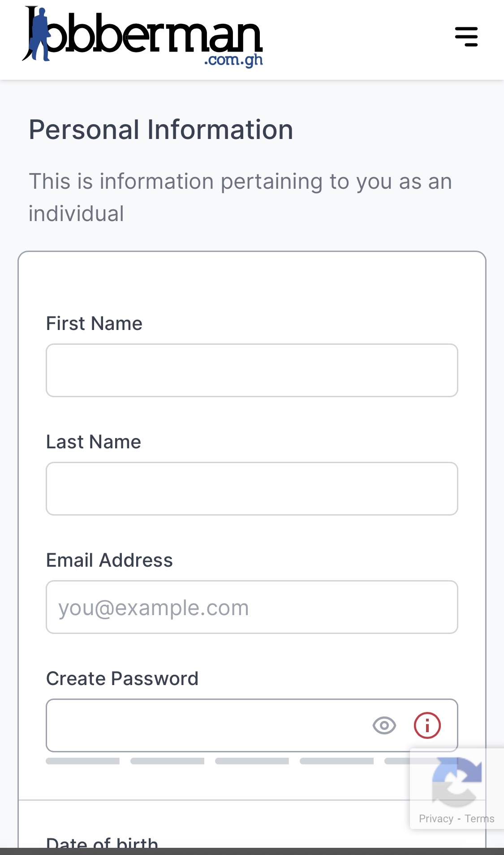
Task: Toggle password visibility eye icon
Action: [x=384, y=725]
